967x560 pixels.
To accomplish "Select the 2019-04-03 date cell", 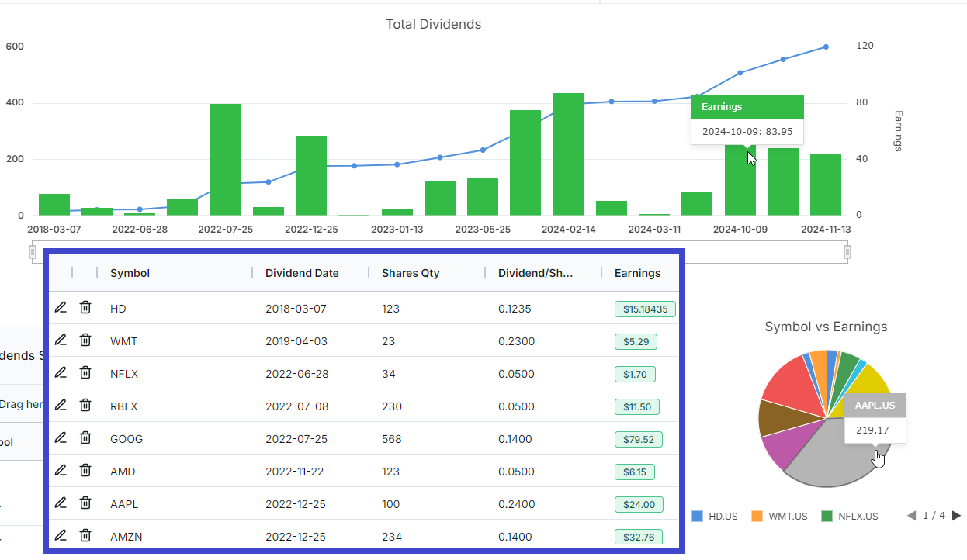I will (296, 341).
